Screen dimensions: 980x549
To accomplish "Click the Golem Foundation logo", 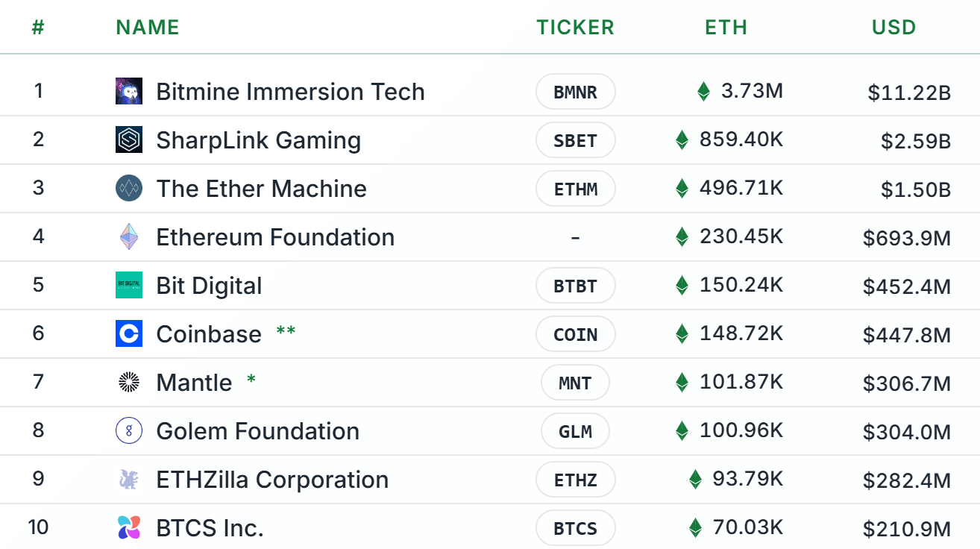I will point(128,430).
